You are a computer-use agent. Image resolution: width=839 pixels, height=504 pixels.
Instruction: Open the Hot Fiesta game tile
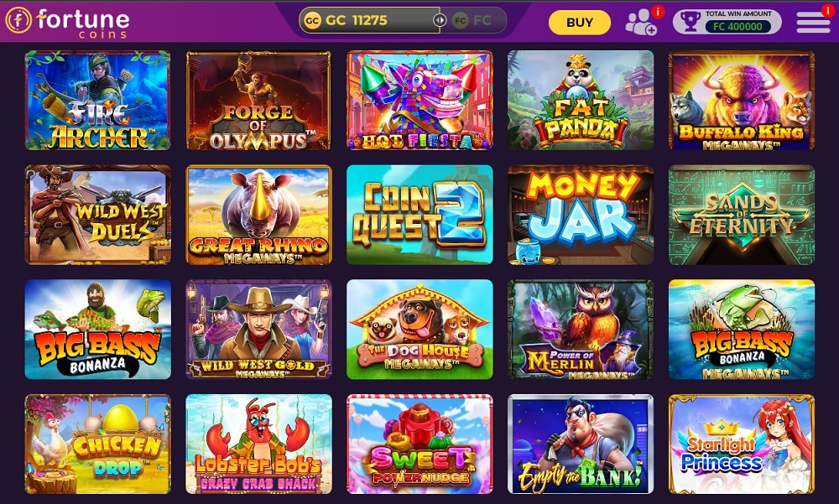(x=419, y=100)
